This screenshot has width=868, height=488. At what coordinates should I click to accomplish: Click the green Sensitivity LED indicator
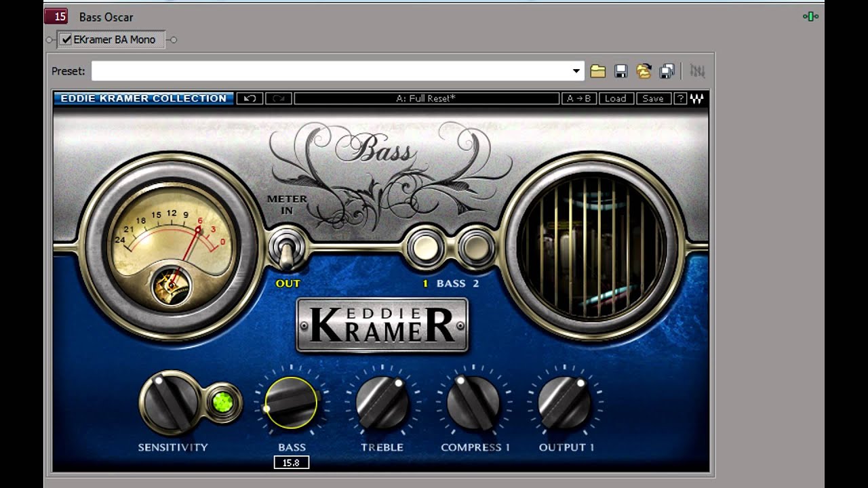tap(222, 403)
